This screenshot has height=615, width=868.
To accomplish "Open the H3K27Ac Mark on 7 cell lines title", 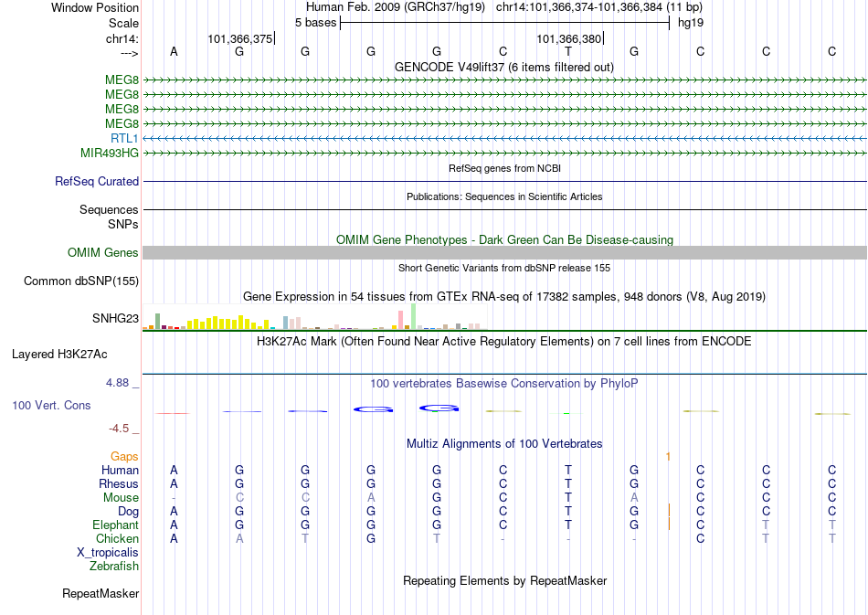I will (503, 341).
